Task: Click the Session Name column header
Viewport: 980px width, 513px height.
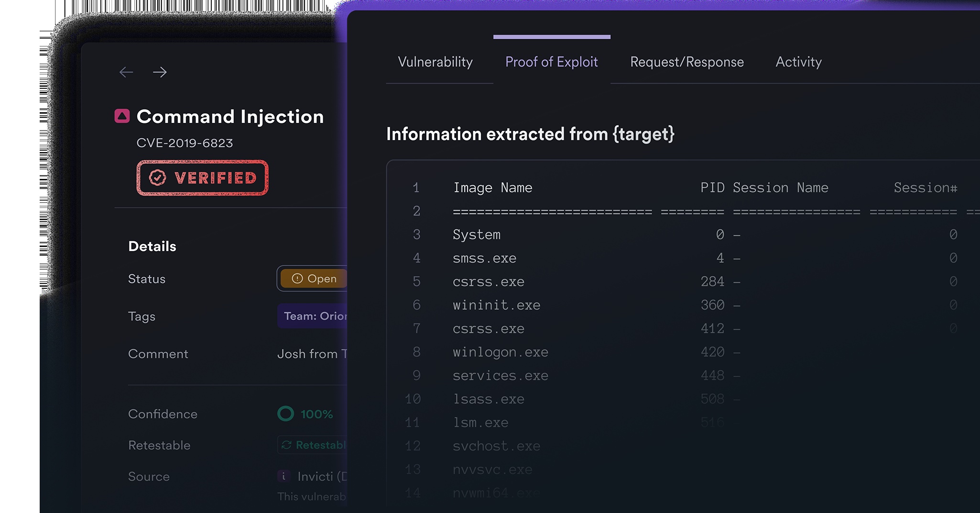Action: point(780,187)
